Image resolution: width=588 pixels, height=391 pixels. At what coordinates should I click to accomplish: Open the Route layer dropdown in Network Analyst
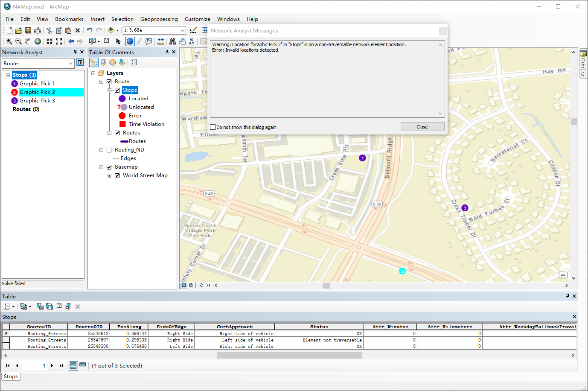pos(71,64)
